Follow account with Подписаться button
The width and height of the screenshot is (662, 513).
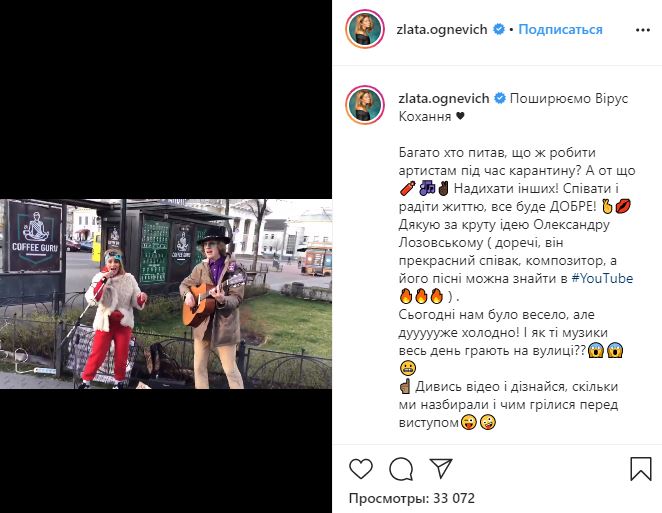(x=560, y=29)
